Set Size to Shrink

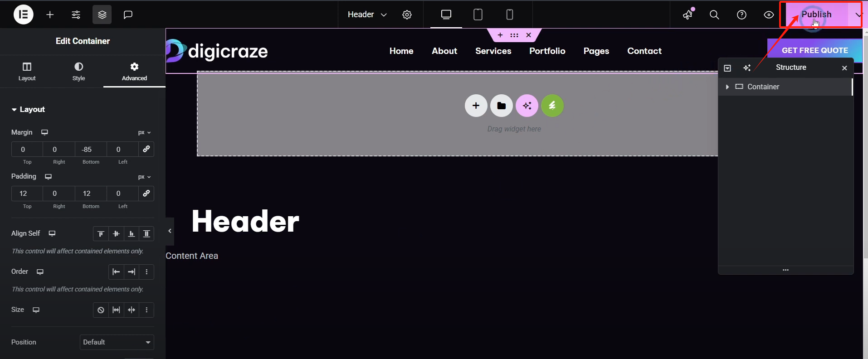[132, 310]
